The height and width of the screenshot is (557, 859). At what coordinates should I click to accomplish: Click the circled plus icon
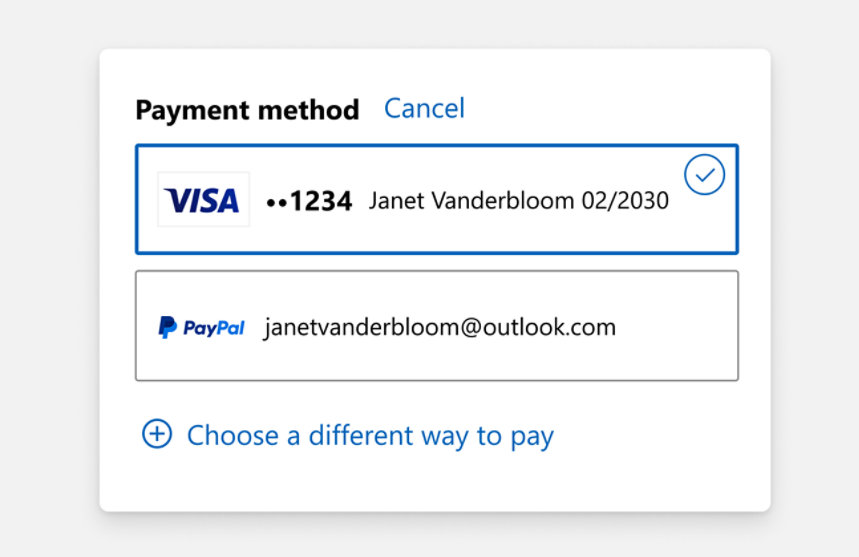tap(157, 434)
